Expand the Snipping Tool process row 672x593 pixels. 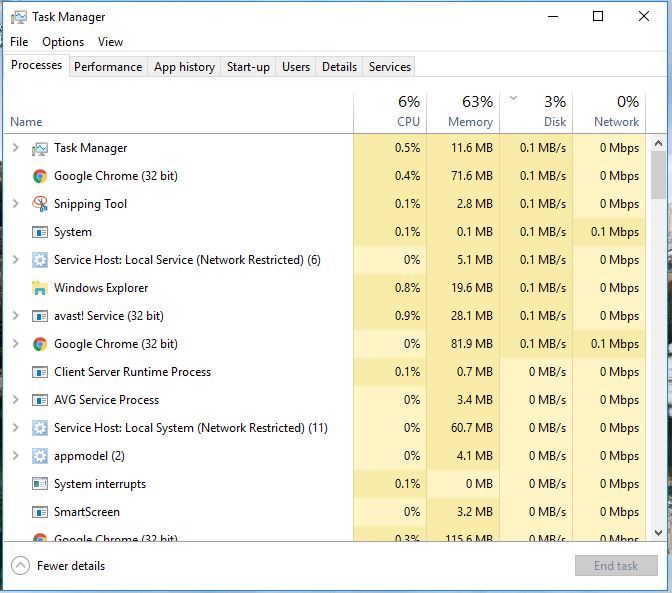pyautogui.click(x=16, y=204)
